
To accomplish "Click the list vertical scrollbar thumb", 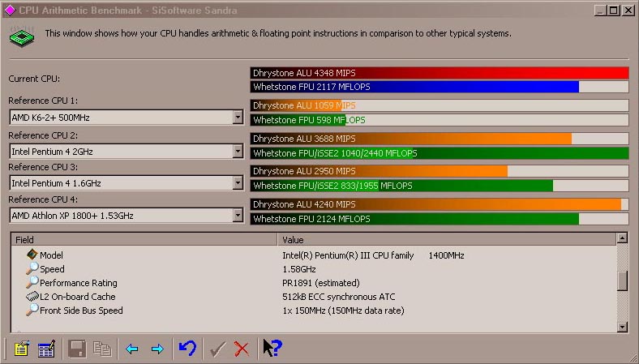I will point(622,280).
